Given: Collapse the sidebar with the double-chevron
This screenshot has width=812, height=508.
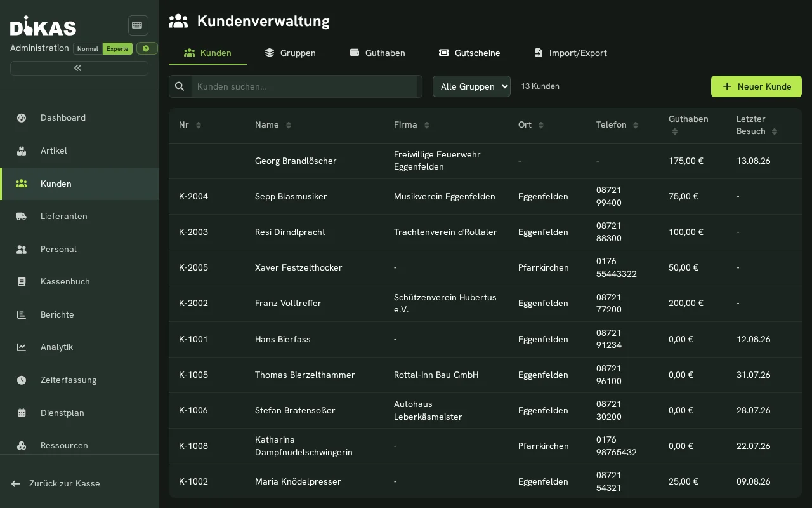Looking at the screenshot, I should pyautogui.click(x=79, y=68).
